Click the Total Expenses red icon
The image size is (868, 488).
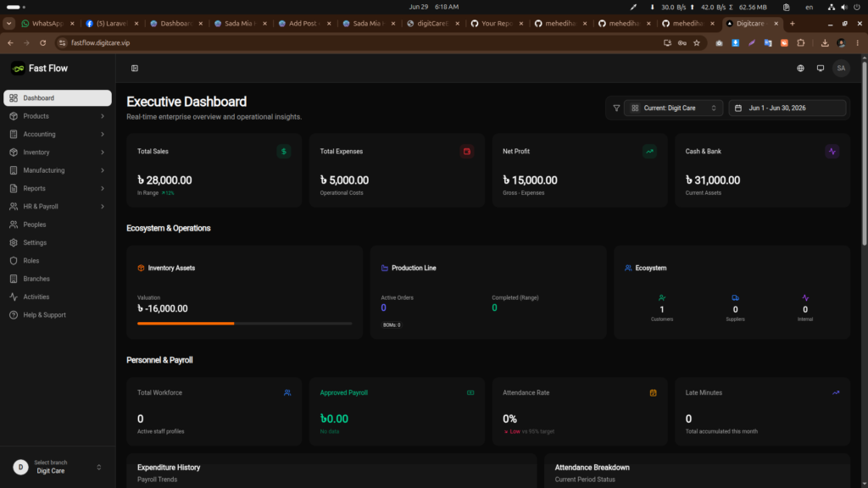pos(467,151)
